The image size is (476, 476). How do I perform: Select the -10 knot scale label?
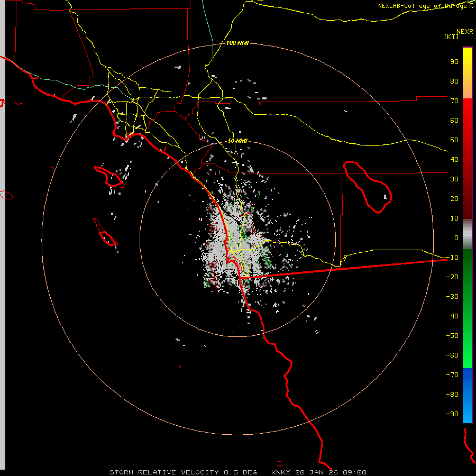452,258
